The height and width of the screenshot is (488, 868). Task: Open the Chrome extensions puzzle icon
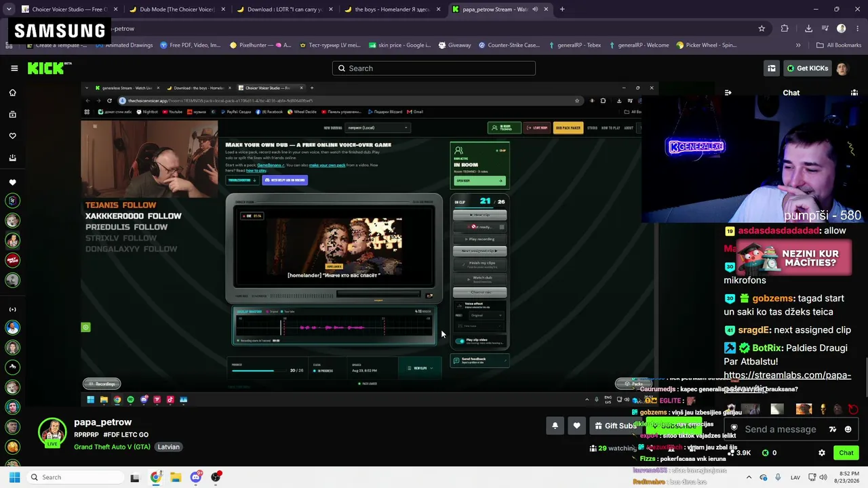coord(785,28)
